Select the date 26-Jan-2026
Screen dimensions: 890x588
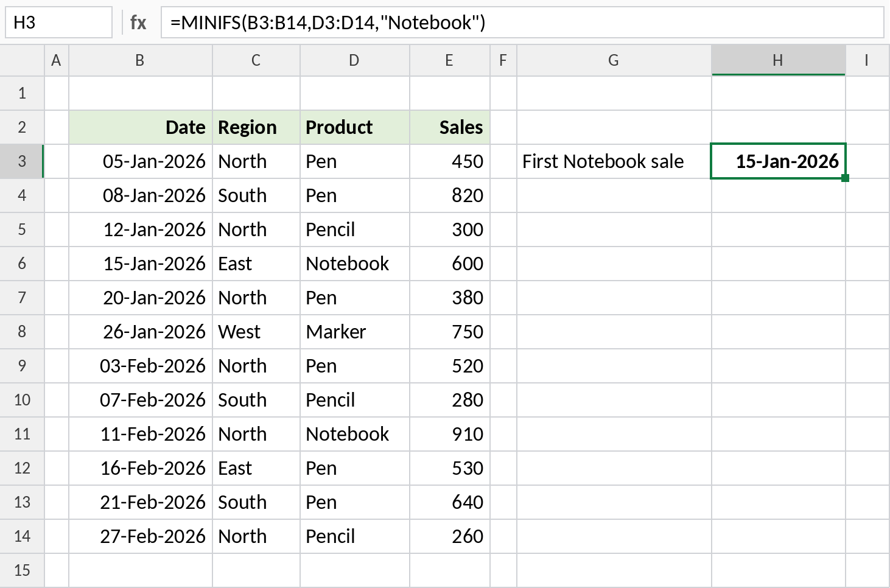(x=141, y=332)
